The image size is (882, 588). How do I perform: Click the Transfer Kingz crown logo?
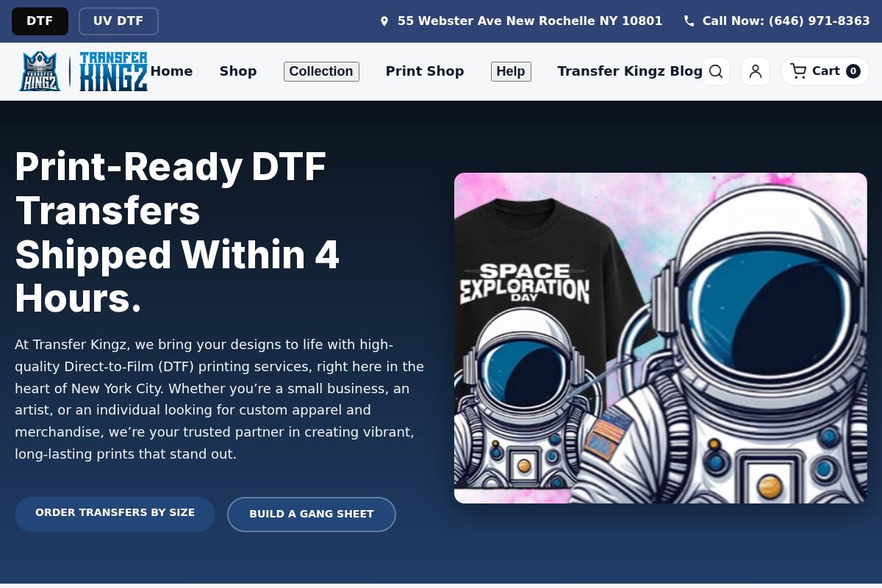40,71
